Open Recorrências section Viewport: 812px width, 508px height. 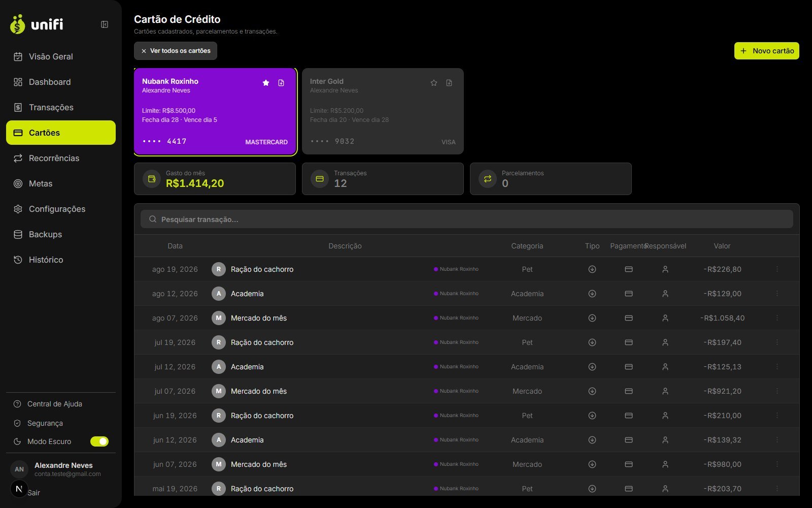61,158
